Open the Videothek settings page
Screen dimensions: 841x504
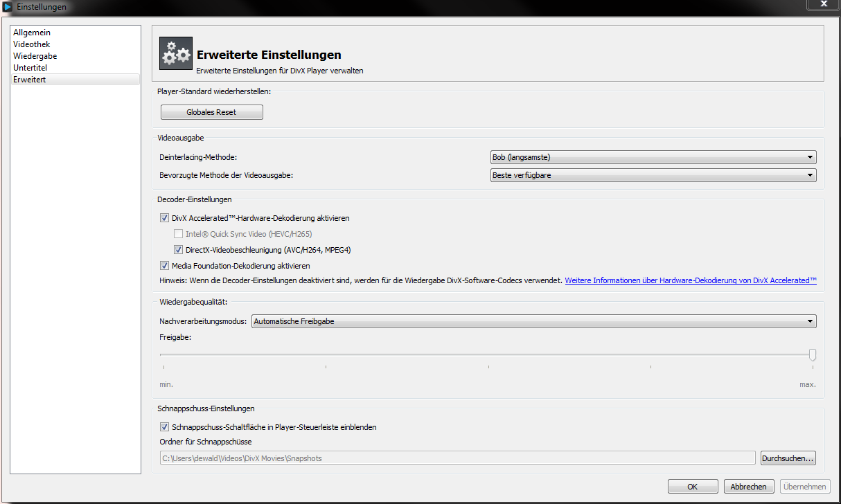click(75, 44)
